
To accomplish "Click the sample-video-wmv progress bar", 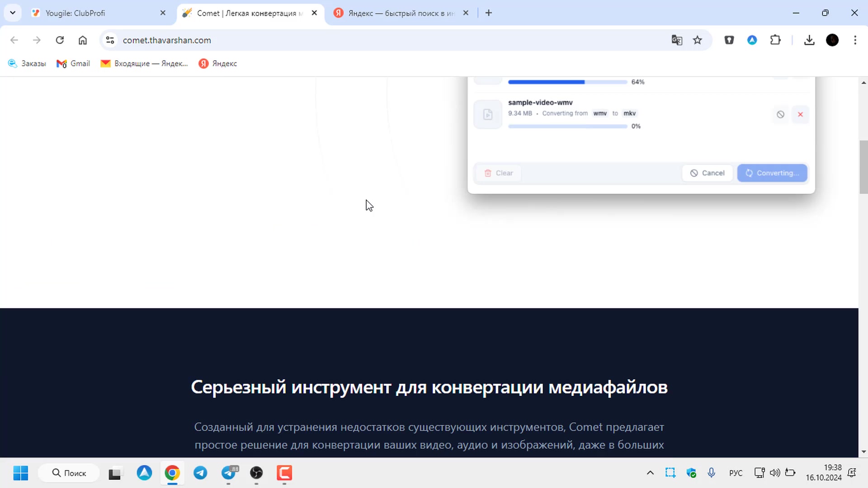I will click(x=567, y=127).
